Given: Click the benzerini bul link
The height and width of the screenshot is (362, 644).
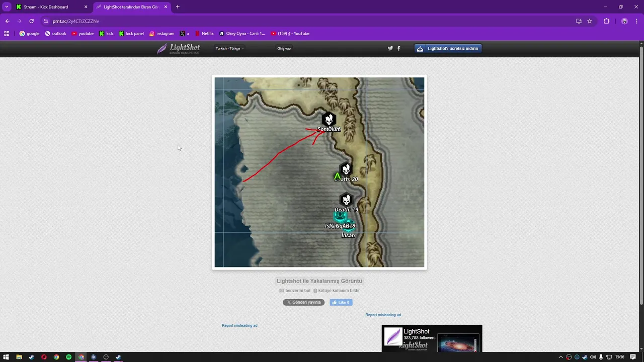Looking at the screenshot, I should tap(295, 291).
